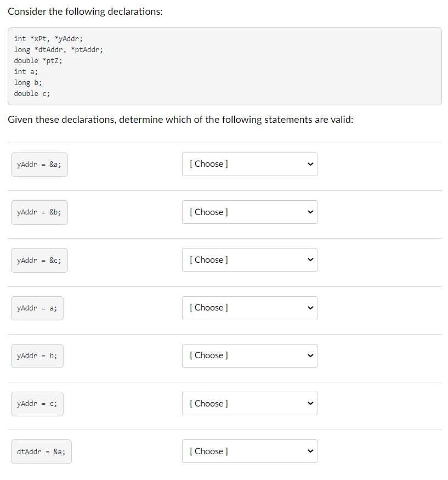Open the dropdown next to yAddr = &a;
The image size is (448, 480).
click(x=249, y=164)
